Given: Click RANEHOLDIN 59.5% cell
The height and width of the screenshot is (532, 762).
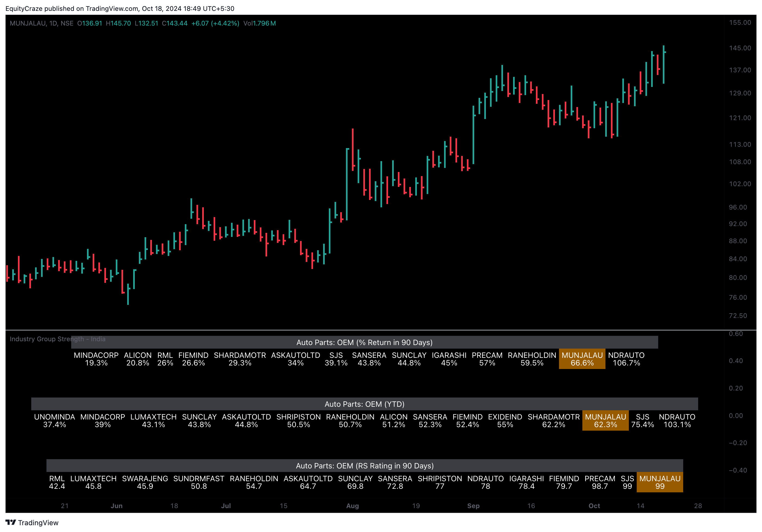Looking at the screenshot, I should [532, 359].
